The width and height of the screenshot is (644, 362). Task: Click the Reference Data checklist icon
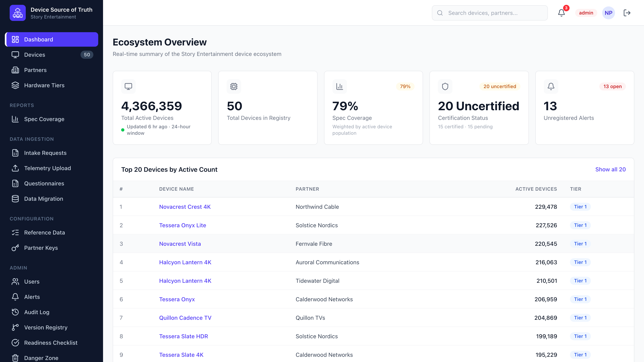point(15,233)
